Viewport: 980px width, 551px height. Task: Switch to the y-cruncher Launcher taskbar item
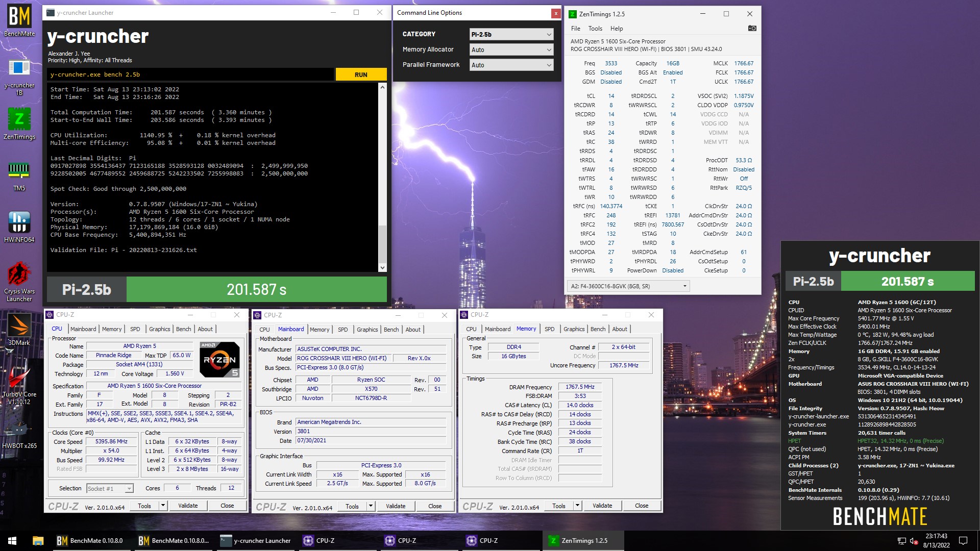[255, 541]
